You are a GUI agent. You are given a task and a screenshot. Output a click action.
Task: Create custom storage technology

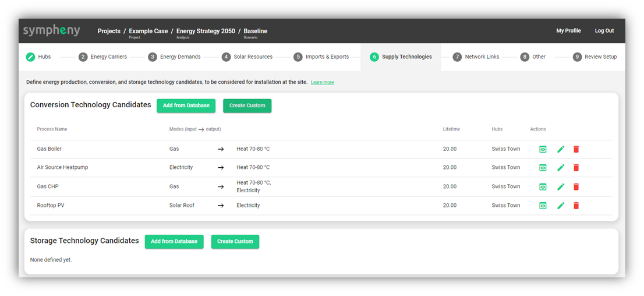[x=235, y=242]
